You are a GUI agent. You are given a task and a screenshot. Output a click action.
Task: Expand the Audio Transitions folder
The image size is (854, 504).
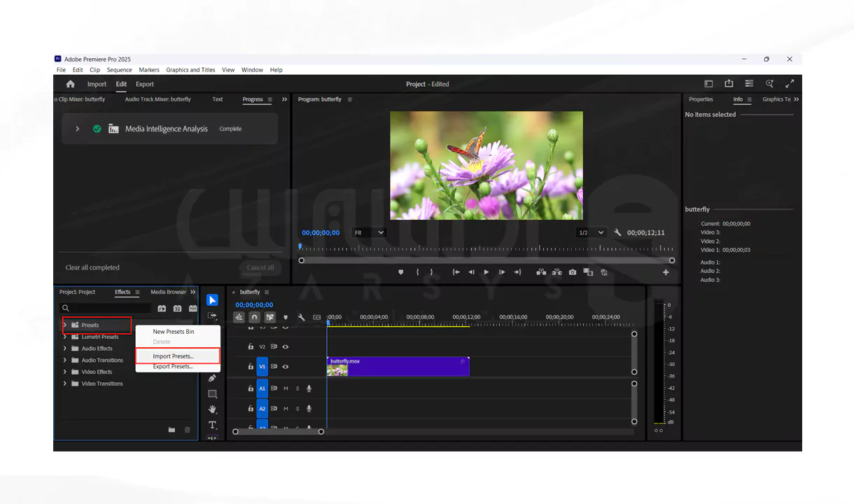65,360
